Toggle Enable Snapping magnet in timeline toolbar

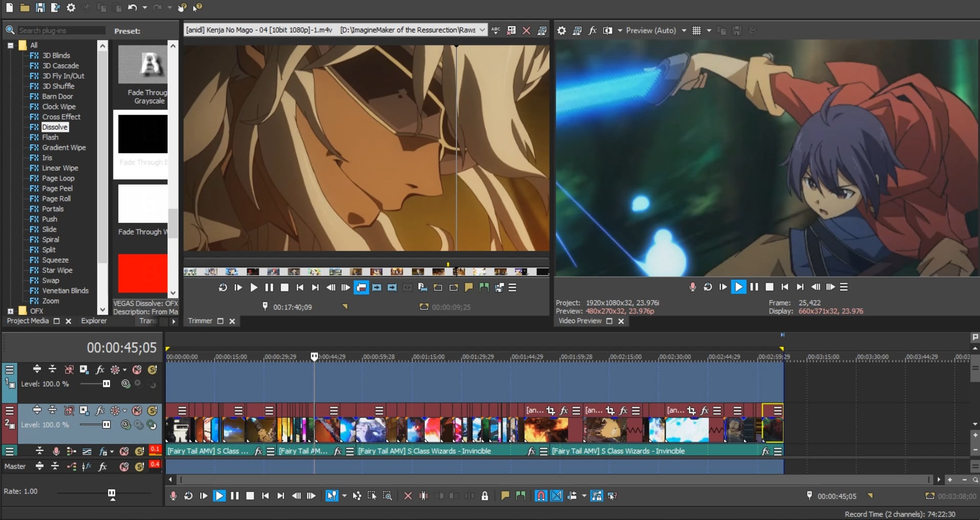pyautogui.click(x=541, y=495)
